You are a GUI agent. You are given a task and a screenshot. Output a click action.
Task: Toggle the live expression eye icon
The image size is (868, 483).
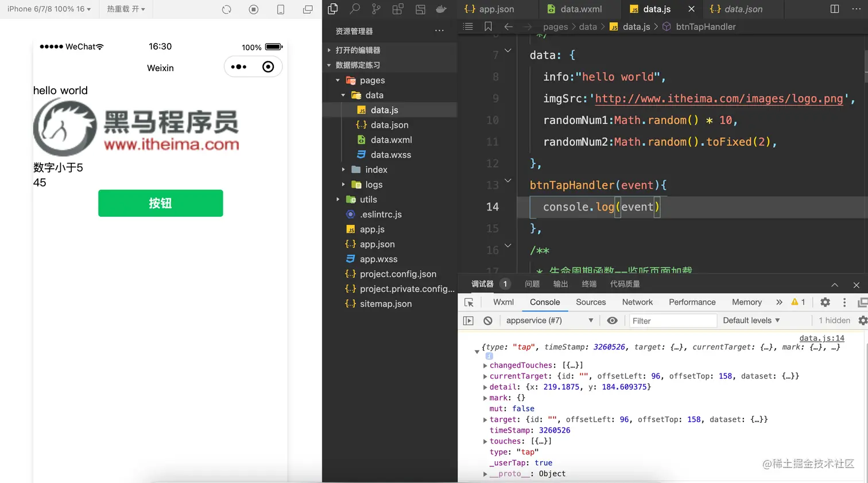tap(613, 321)
